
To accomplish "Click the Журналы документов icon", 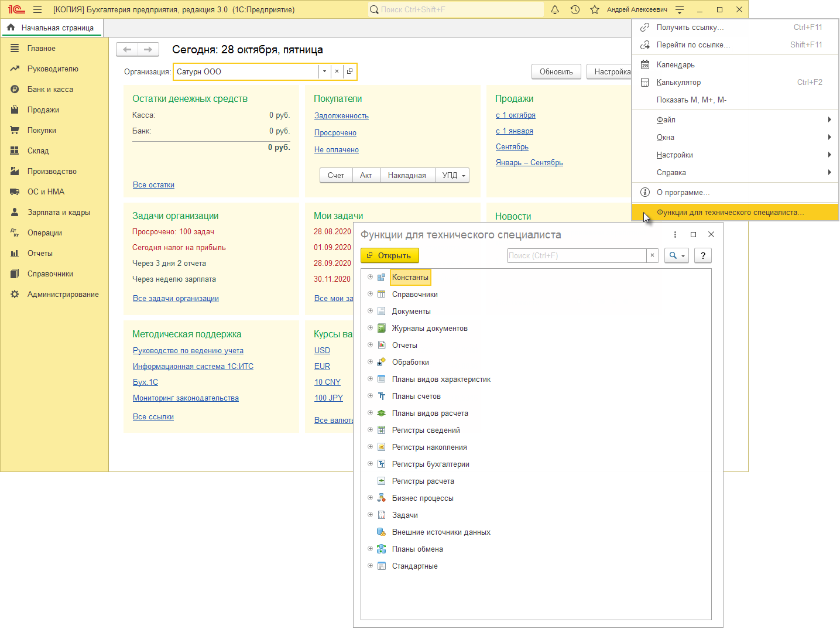I will point(381,328).
